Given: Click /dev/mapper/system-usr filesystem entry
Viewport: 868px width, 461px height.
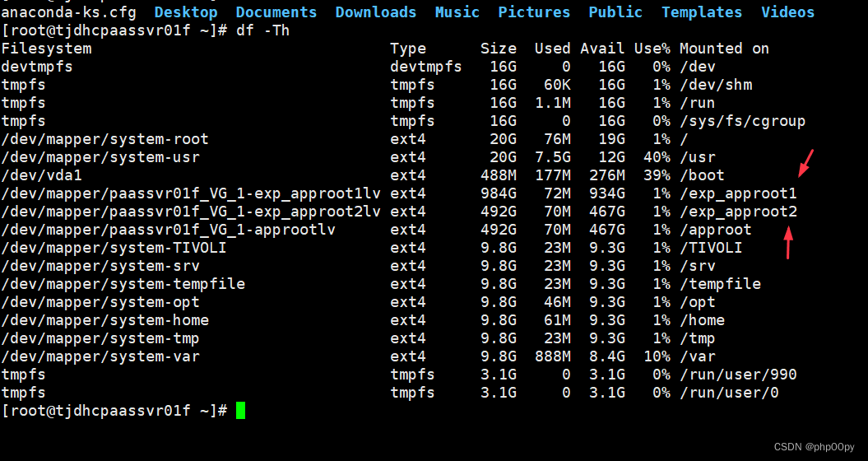Looking at the screenshot, I should point(100,157).
